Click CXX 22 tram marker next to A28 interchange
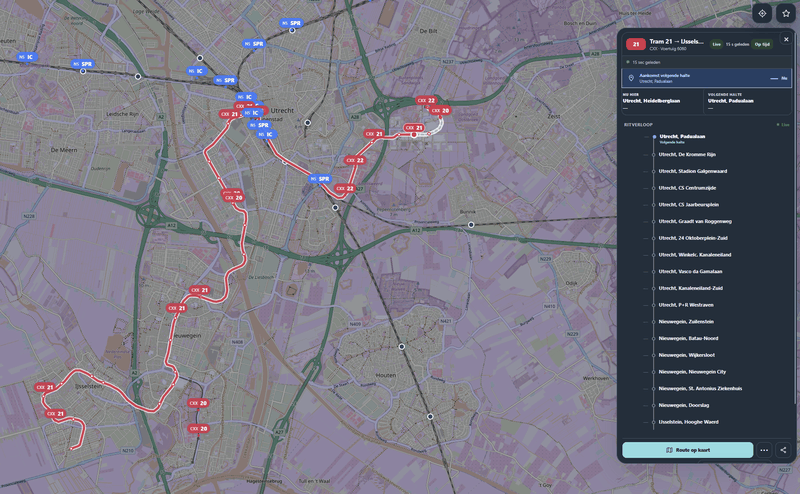Image resolution: width=800 pixels, height=494 pixels. coord(426,101)
